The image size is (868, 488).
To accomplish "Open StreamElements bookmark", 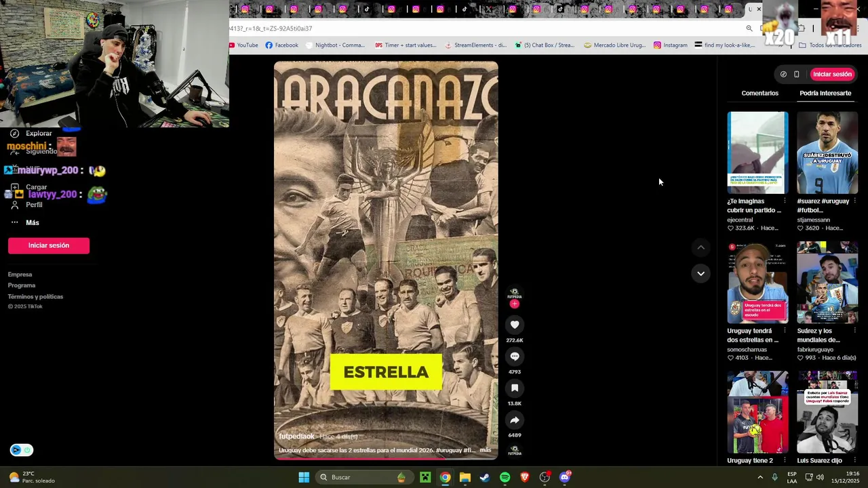I will (475, 45).
